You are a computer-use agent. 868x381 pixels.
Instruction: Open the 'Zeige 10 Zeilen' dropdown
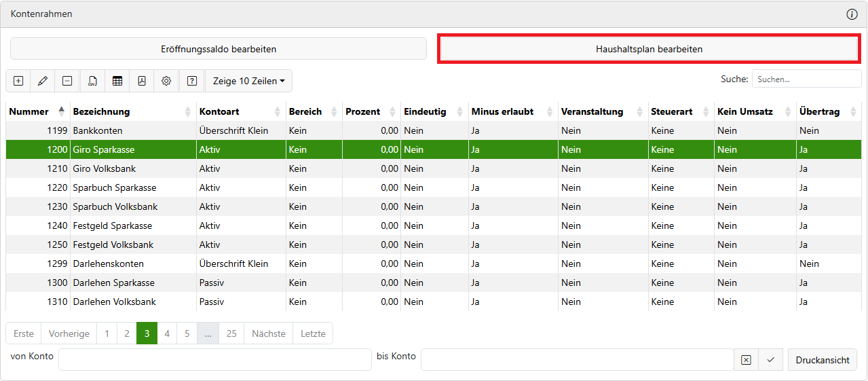[248, 81]
